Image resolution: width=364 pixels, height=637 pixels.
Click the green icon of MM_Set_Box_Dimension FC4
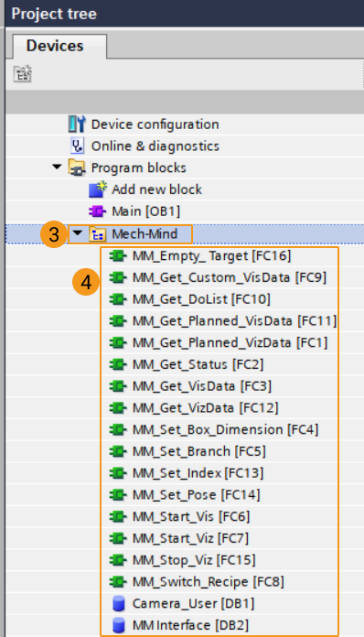pyautogui.click(x=118, y=429)
